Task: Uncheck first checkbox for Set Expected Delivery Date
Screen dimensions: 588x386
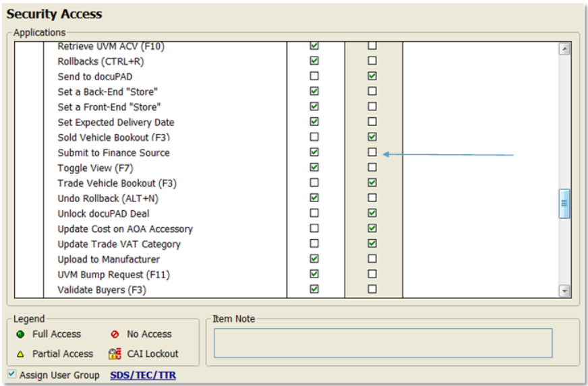Action: (314, 122)
